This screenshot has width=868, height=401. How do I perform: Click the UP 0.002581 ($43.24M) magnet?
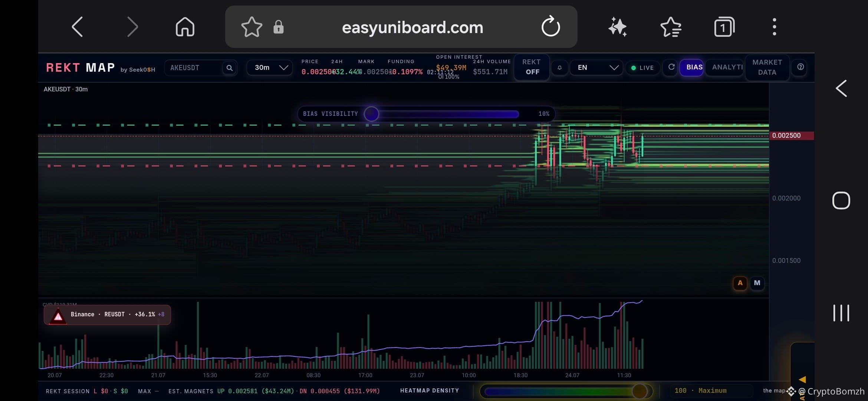[x=256, y=391]
